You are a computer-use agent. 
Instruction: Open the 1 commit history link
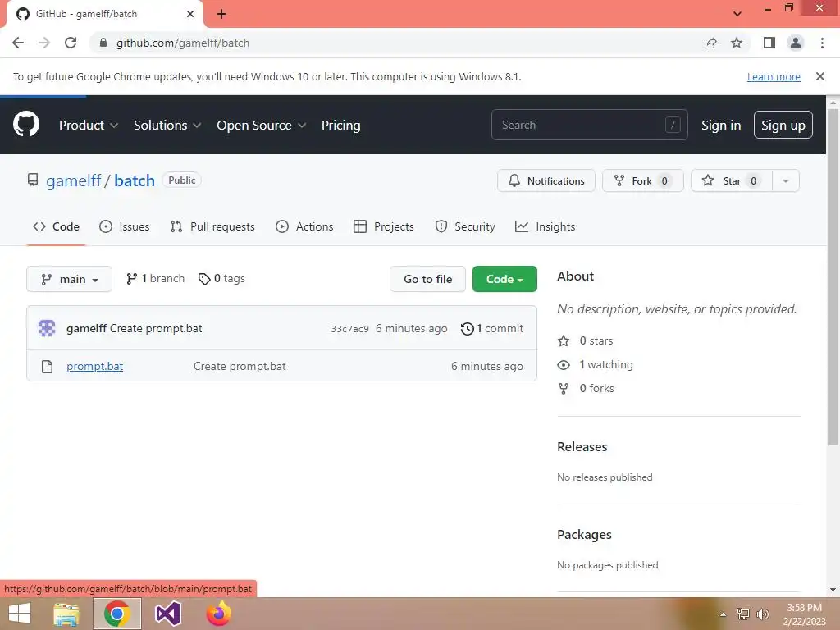[492, 328]
